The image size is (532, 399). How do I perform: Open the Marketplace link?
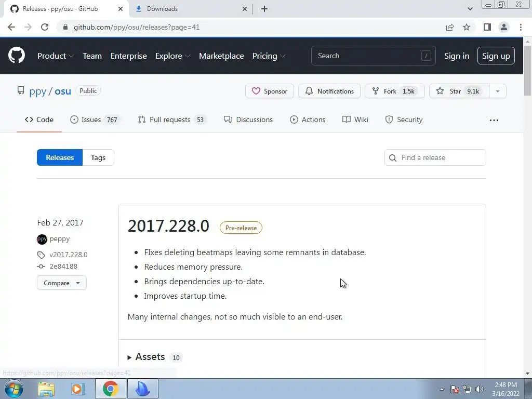(x=221, y=56)
